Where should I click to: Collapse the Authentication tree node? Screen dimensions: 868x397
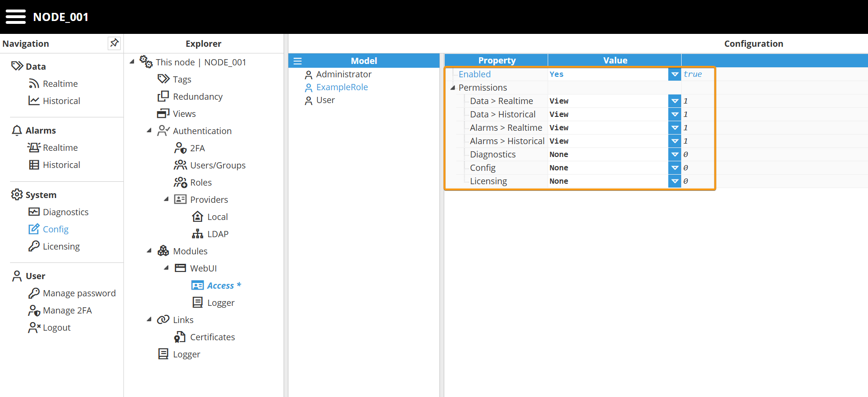(x=149, y=130)
